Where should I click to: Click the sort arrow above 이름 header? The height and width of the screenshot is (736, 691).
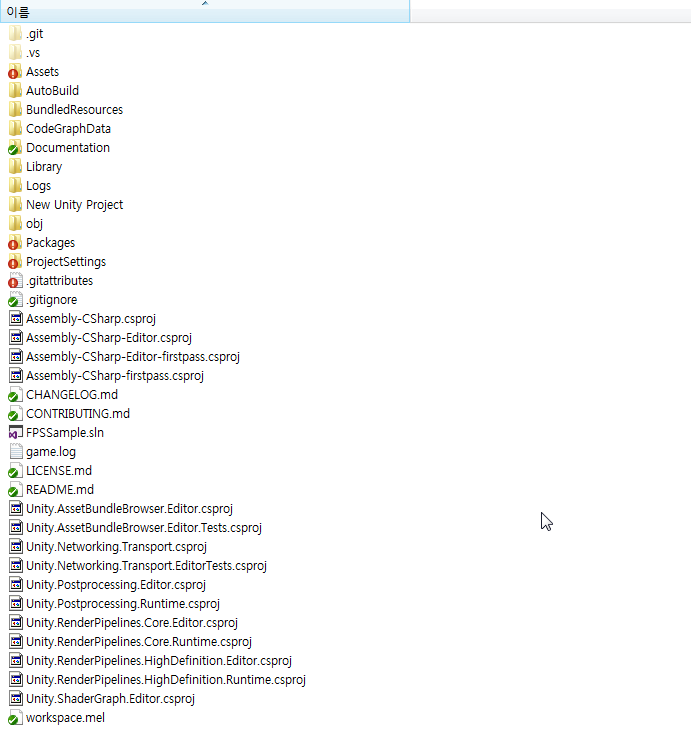point(205,3)
